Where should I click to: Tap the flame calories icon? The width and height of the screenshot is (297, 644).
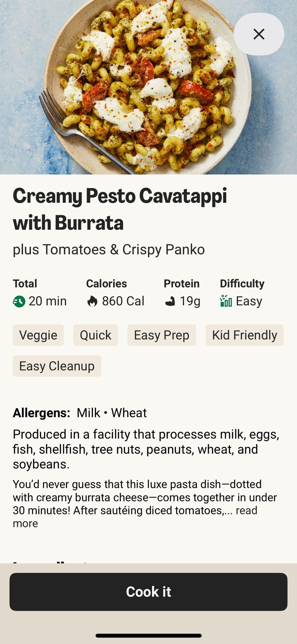pos(92,301)
